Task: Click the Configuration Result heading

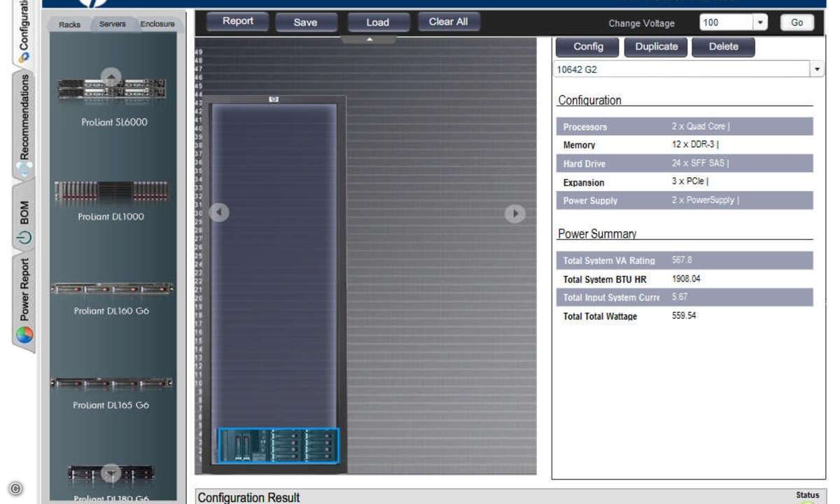Action: click(248, 498)
